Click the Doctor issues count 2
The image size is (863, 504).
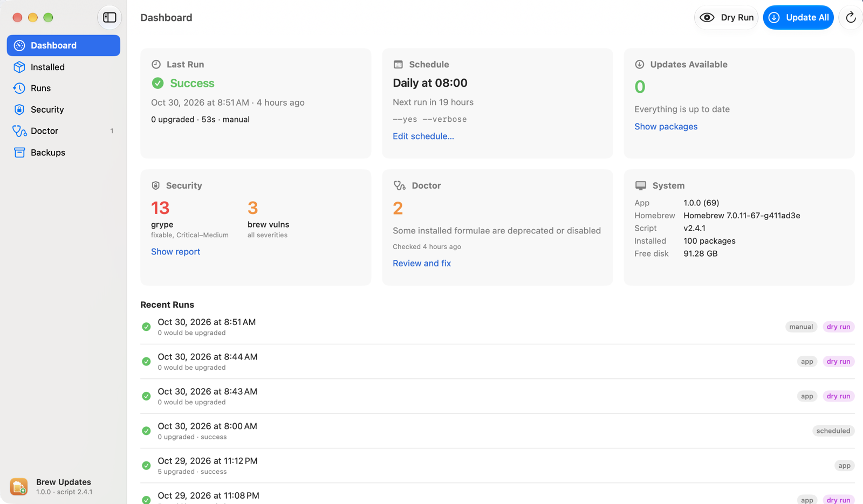[398, 208]
